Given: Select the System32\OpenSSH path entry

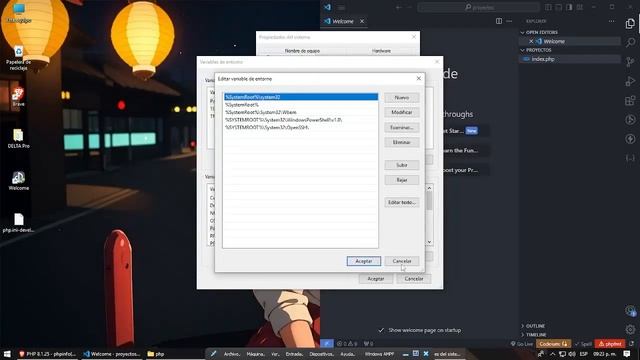Looking at the screenshot, I should (x=301, y=127).
